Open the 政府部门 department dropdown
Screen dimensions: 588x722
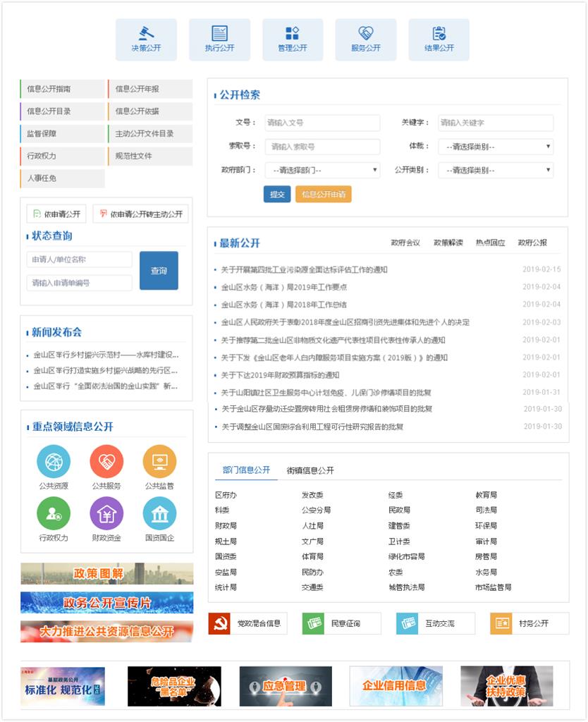[322, 170]
